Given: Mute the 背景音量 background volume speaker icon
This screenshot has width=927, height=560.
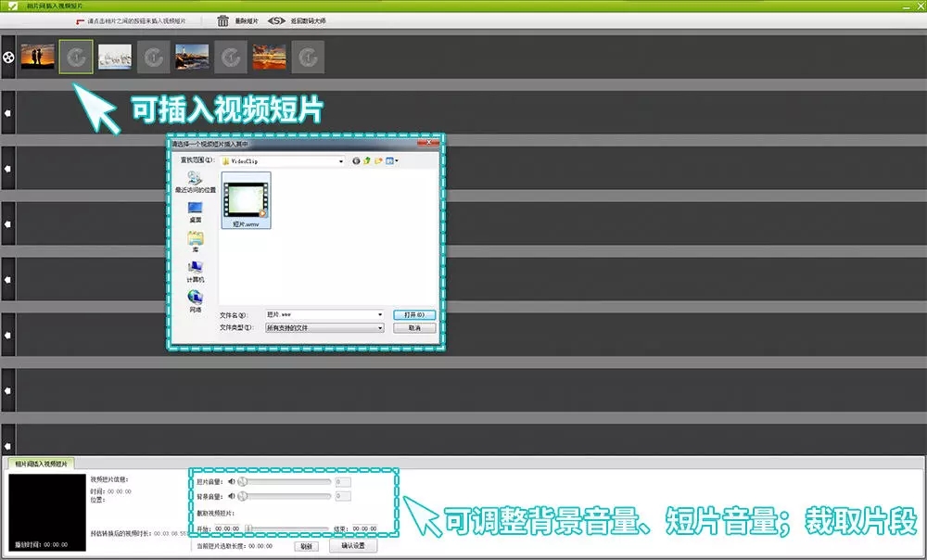Looking at the screenshot, I should pyautogui.click(x=232, y=496).
